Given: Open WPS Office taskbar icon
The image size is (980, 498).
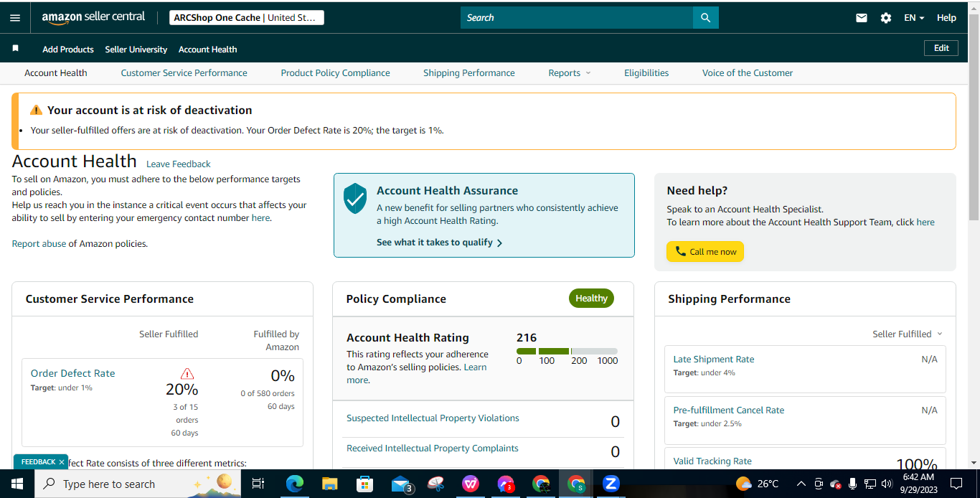Looking at the screenshot, I should 471,484.
